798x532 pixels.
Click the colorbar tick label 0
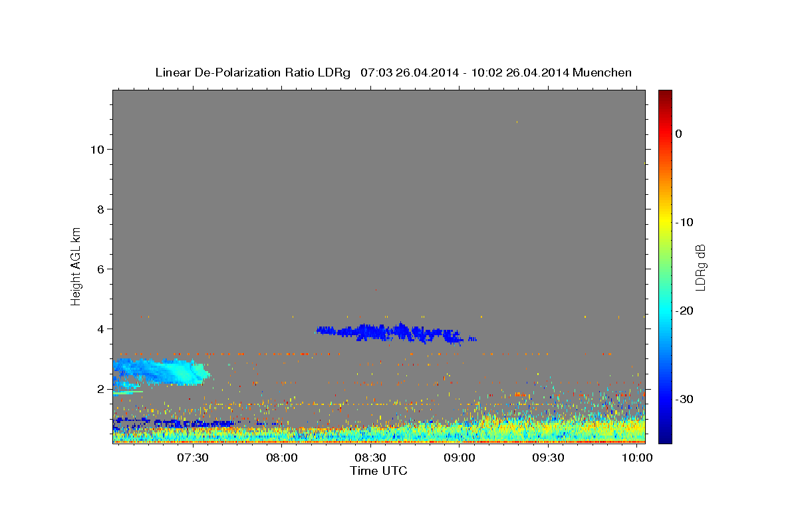(678, 134)
